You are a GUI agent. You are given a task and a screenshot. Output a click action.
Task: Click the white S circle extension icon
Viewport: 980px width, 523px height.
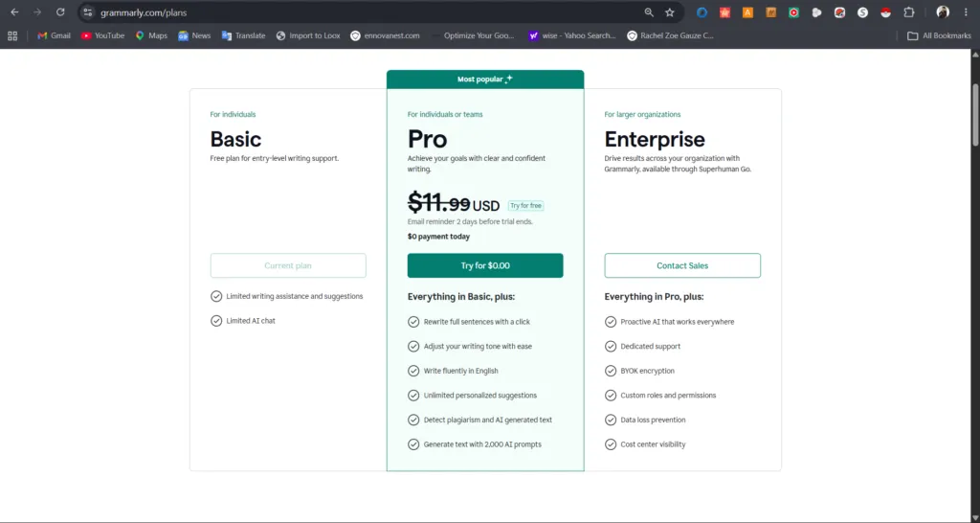click(x=862, y=12)
